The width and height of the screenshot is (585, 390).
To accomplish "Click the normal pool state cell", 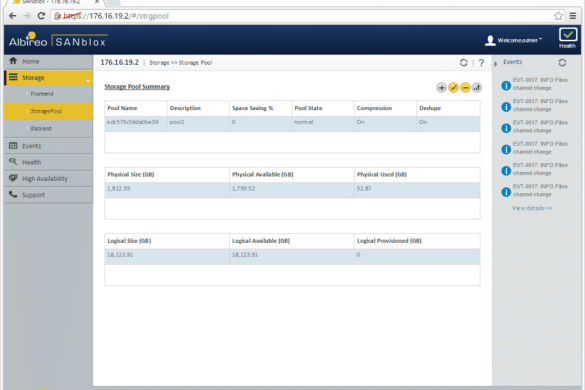I will point(323,124).
